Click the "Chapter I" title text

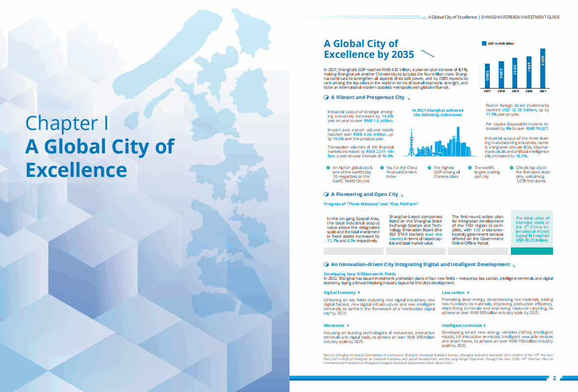[x=67, y=123]
